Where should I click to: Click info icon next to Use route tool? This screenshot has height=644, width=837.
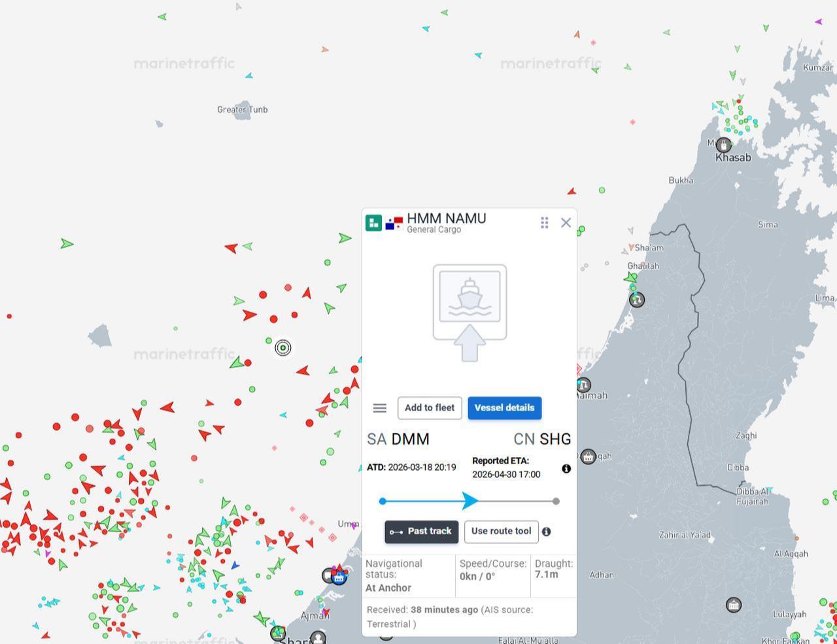pos(546,532)
